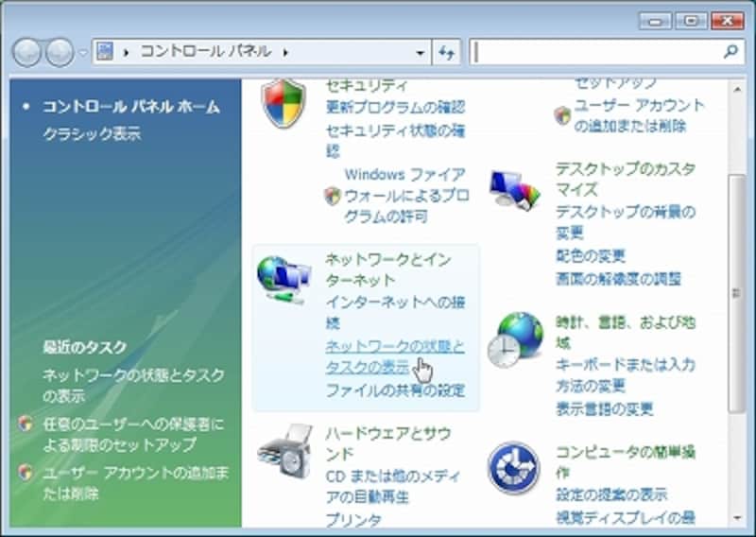Open ユーザー アカウントの追加または削除 link in main pane
The width and height of the screenshot is (756, 537).
tap(639, 115)
